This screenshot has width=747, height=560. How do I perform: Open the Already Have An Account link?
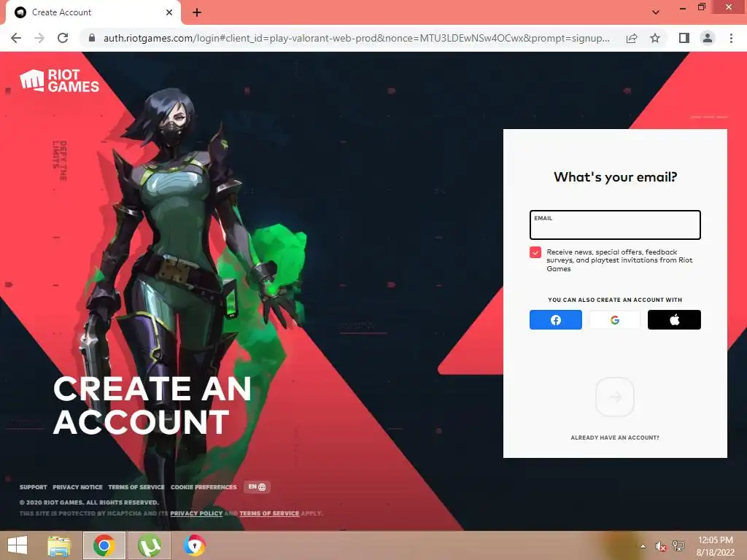pos(614,437)
